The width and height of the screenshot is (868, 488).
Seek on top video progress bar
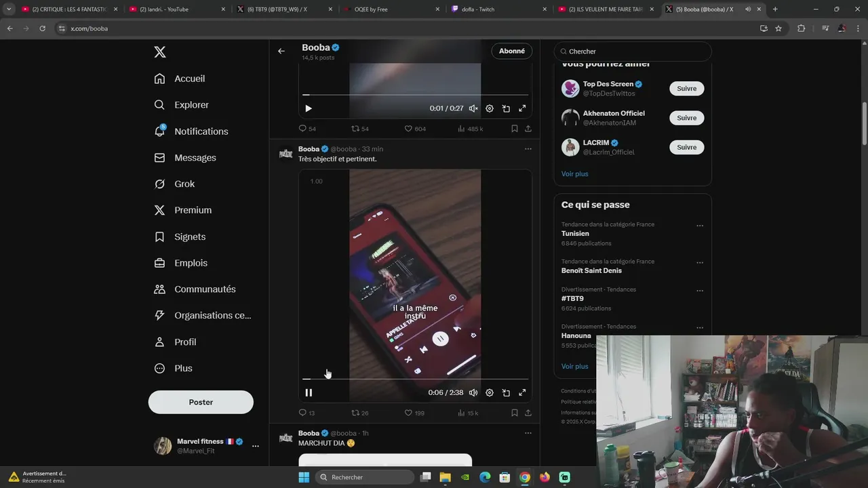click(415, 95)
